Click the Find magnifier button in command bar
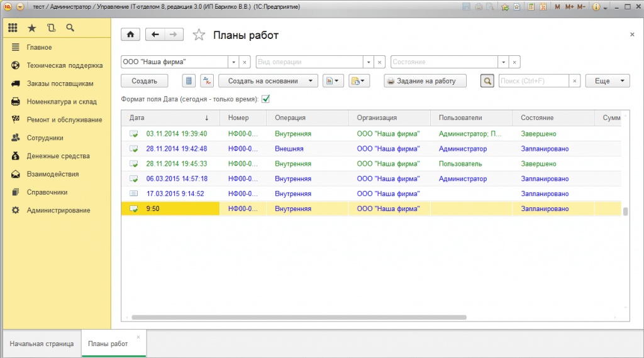This screenshot has width=644, height=358. [x=487, y=81]
